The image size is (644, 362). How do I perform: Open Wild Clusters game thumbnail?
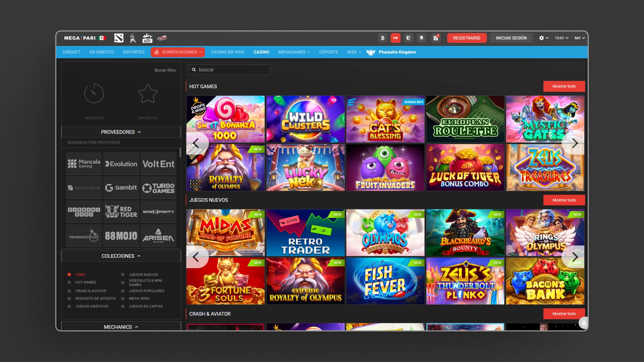(305, 119)
